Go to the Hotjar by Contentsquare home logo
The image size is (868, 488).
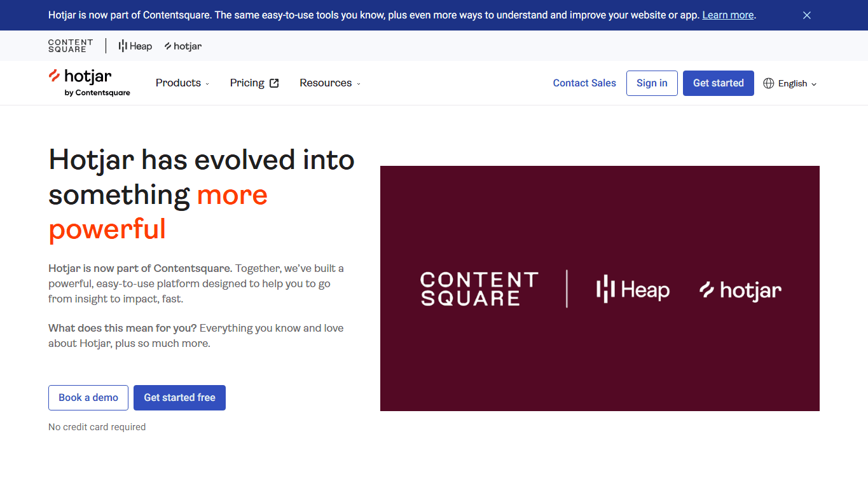coord(89,83)
